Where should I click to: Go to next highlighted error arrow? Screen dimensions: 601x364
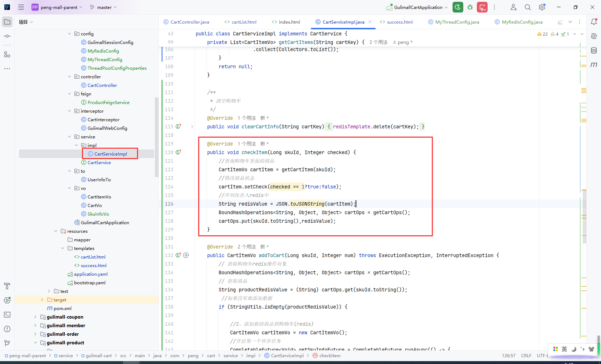[x=582, y=34]
